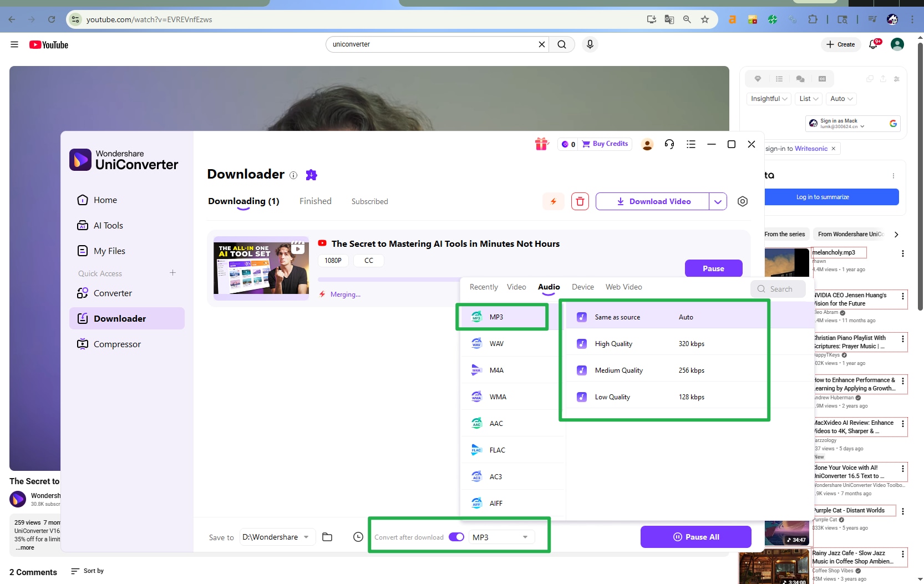The height and width of the screenshot is (584, 924).
Task: Switch to the Finished tab
Action: click(316, 201)
